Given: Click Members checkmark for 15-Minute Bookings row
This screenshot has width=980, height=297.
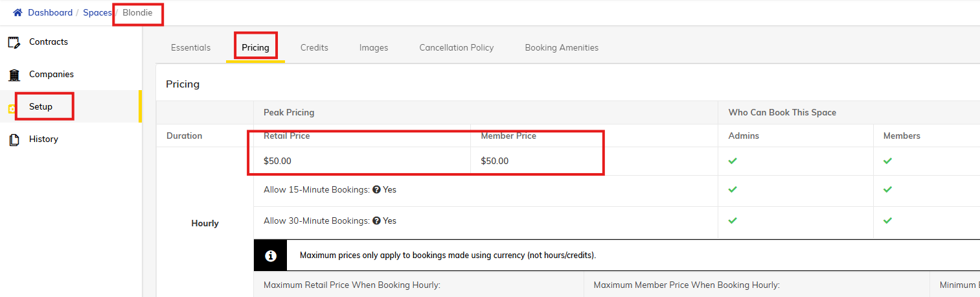Looking at the screenshot, I should pos(887,190).
